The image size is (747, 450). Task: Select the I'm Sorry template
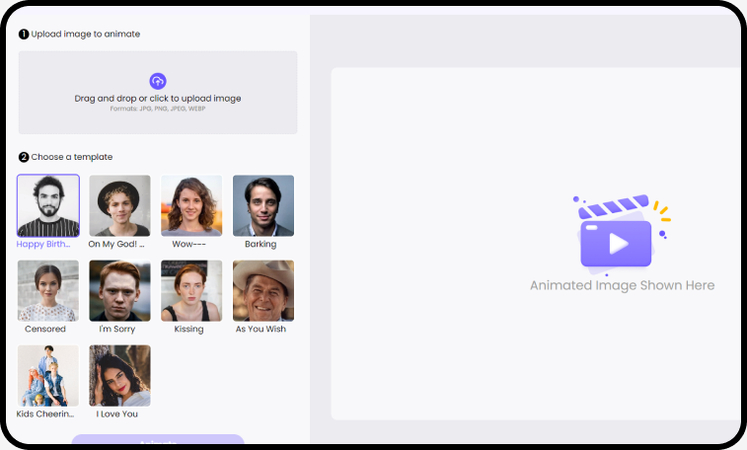click(x=120, y=291)
